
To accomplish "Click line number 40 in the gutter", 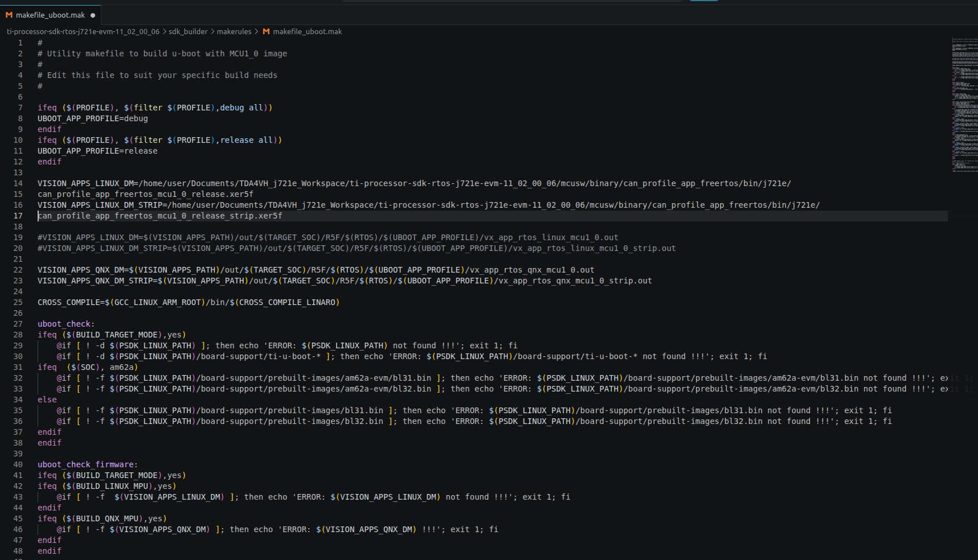I will 18,465.
